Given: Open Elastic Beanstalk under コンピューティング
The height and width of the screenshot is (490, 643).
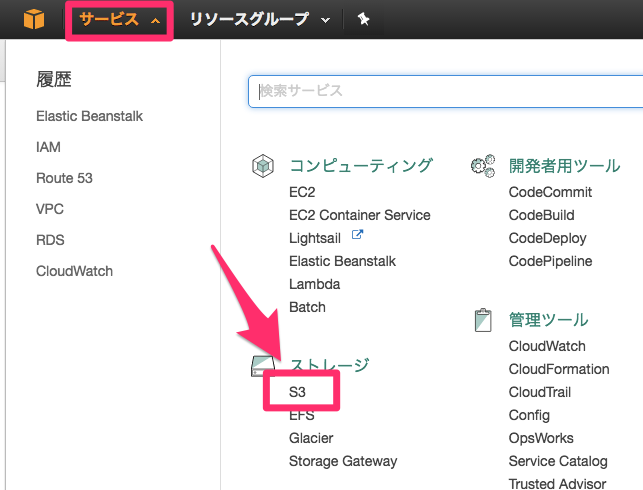Looking at the screenshot, I should (x=342, y=261).
